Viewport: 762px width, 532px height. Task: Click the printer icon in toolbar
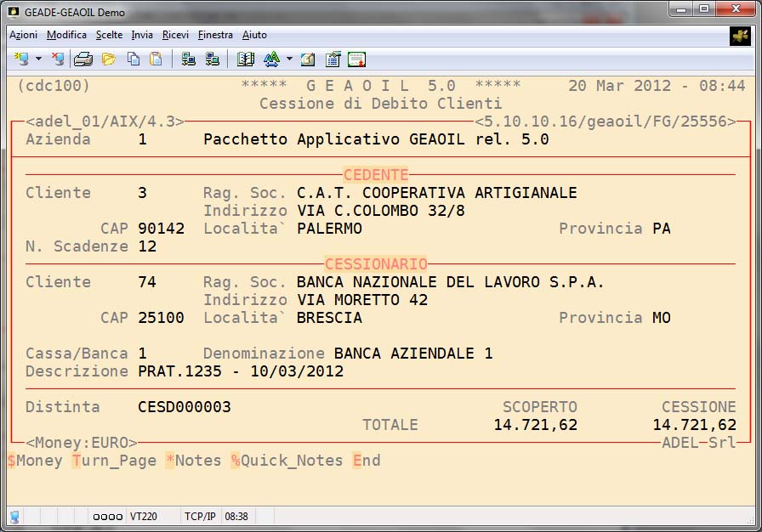[83, 59]
